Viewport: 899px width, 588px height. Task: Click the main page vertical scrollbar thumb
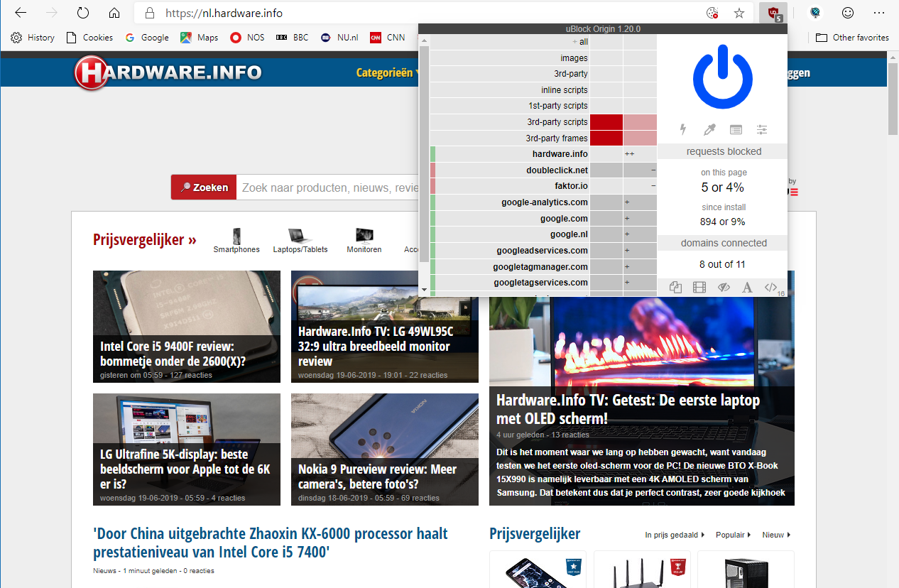(893, 98)
